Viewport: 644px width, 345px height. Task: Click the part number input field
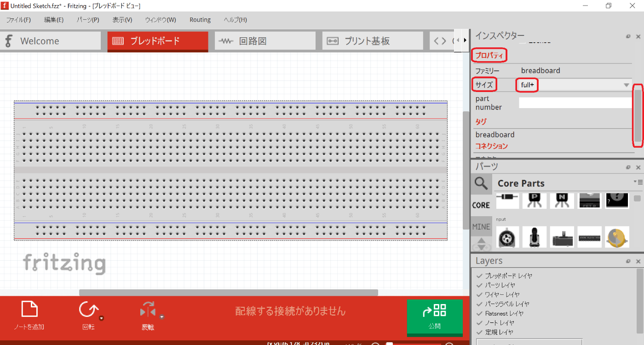coord(575,103)
